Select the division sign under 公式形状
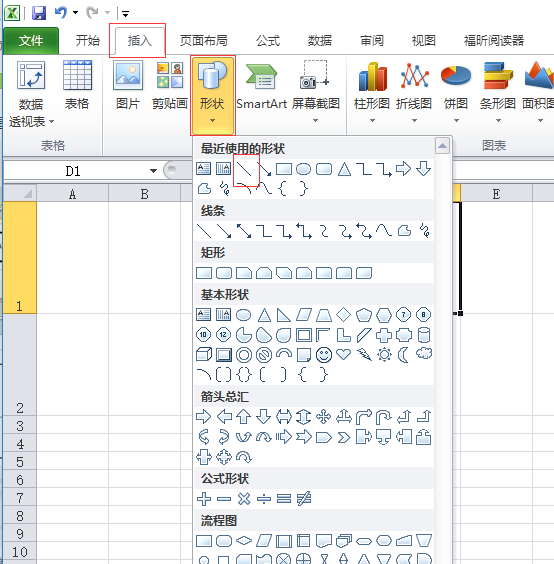This screenshot has width=554, height=564. (x=264, y=499)
